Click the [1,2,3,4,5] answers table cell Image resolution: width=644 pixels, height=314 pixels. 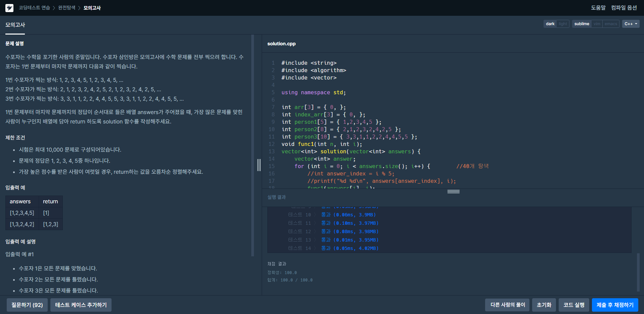[x=22, y=213]
